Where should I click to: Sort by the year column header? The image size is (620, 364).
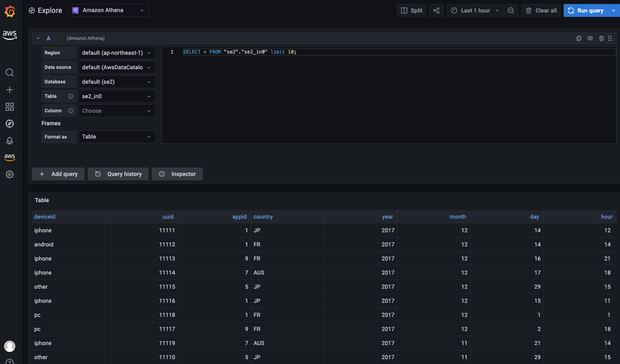387,217
